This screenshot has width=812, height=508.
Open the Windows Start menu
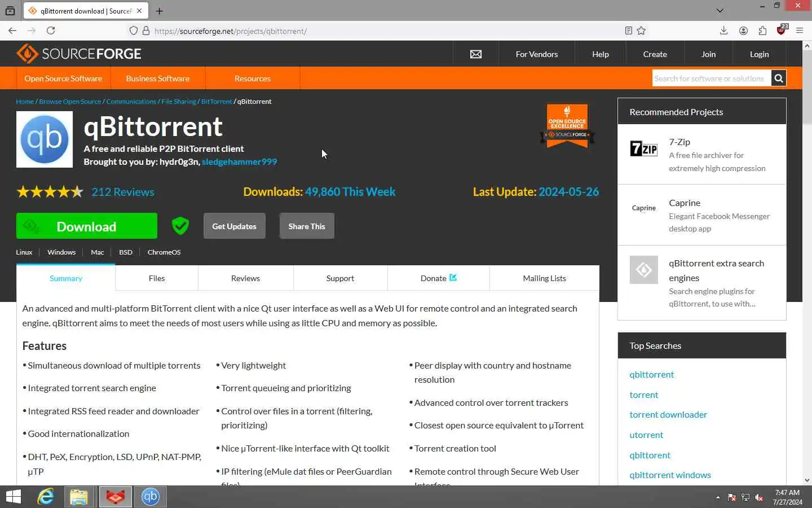coord(14,497)
